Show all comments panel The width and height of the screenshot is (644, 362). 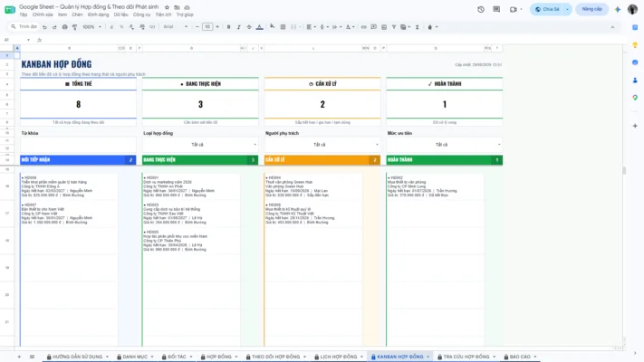click(496, 9)
